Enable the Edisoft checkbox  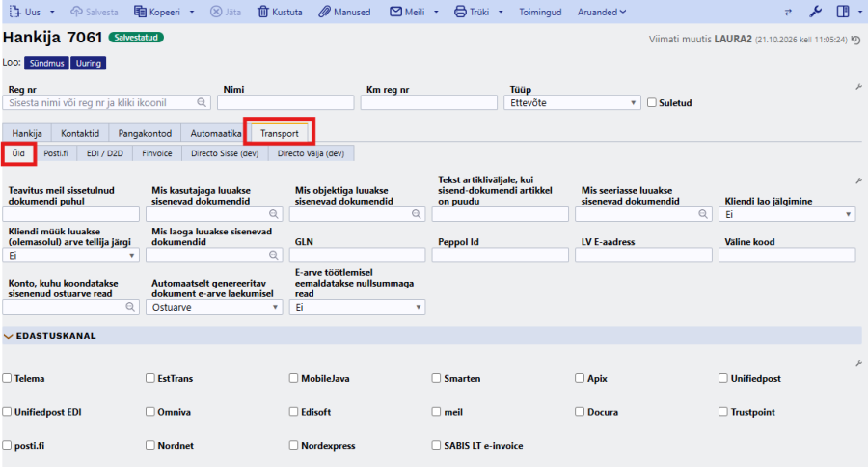click(293, 412)
